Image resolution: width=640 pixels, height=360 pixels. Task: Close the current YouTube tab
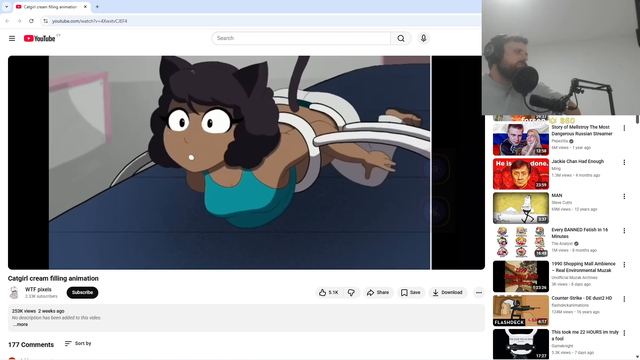(x=85, y=7)
